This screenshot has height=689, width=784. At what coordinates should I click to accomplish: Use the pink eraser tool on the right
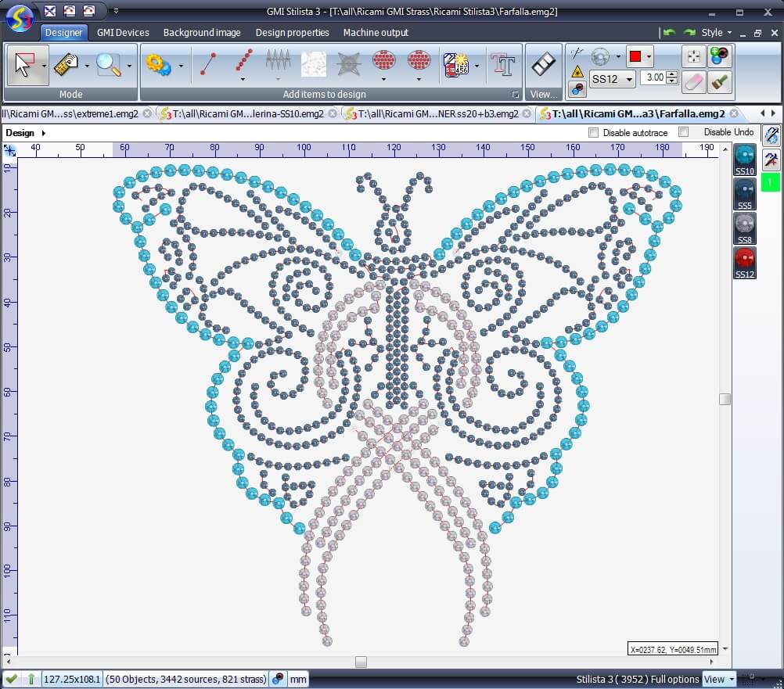pos(694,81)
